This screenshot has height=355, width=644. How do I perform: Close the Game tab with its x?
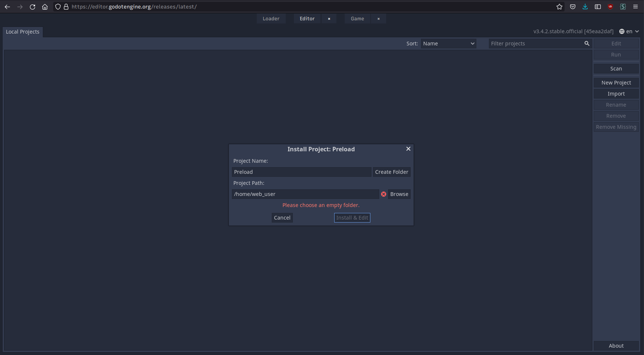[x=378, y=18]
